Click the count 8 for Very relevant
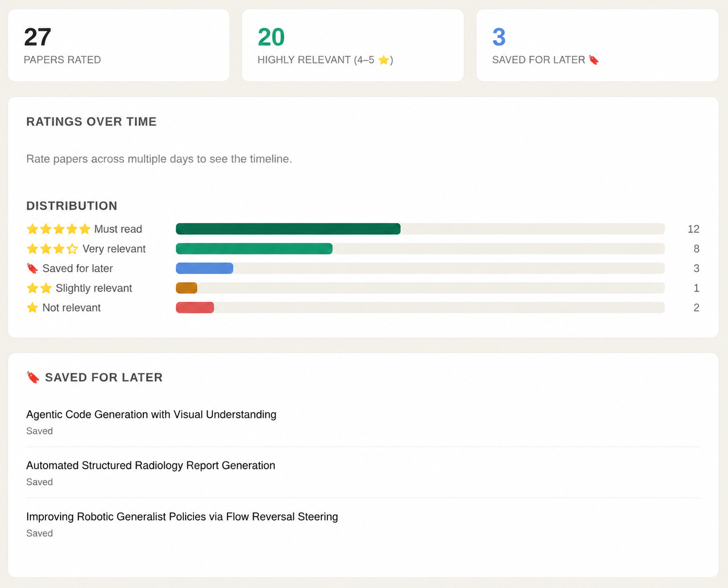 (x=696, y=249)
